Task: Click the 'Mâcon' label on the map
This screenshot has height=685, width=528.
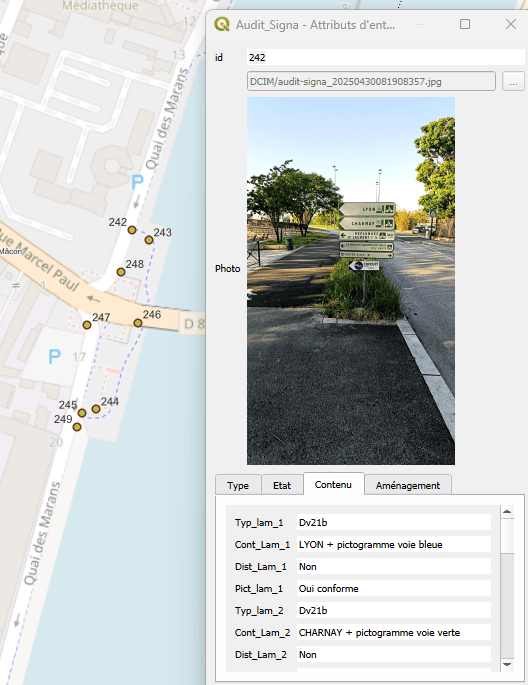Action: 10,251
